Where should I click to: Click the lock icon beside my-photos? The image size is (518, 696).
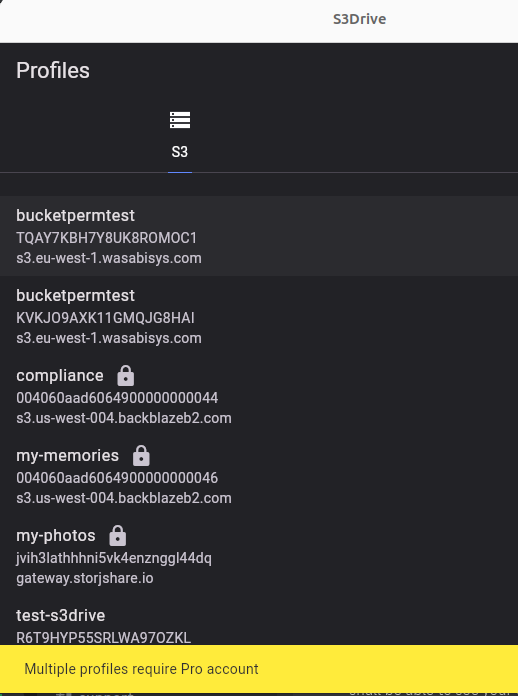pos(118,536)
